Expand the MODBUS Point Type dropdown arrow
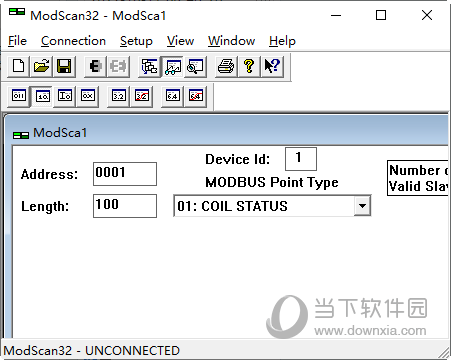Image resolution: width=451 pixels, height=360 pixels. (362, 206)
